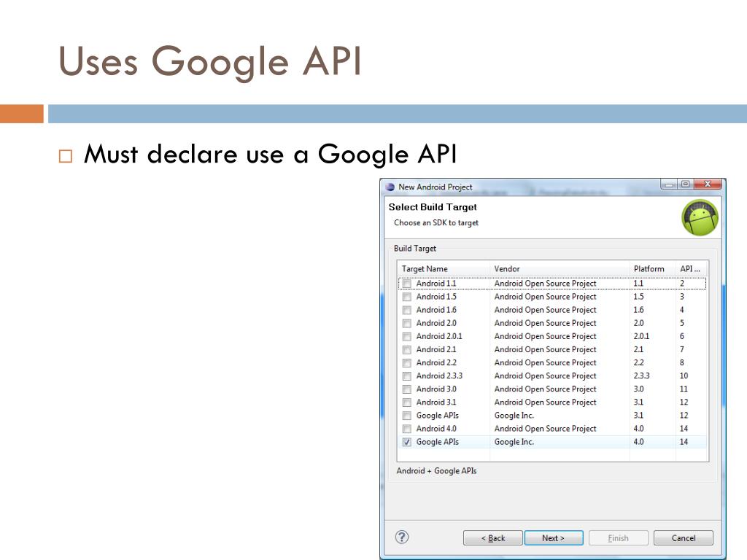747x560 pixels.
Task: Check the Google APIs platform 3.1 checkbox
Action: 407,416
